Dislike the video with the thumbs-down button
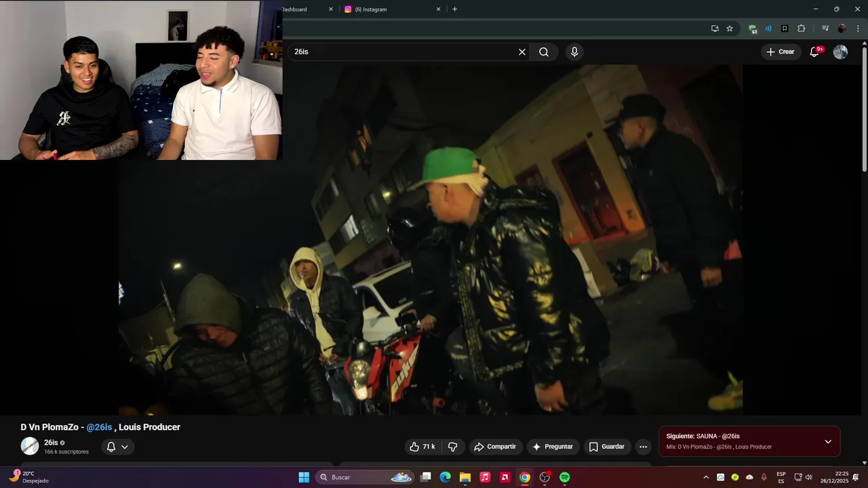Image resolution: width=868 pixels, height=488 pixels. [x=453, y=447]
